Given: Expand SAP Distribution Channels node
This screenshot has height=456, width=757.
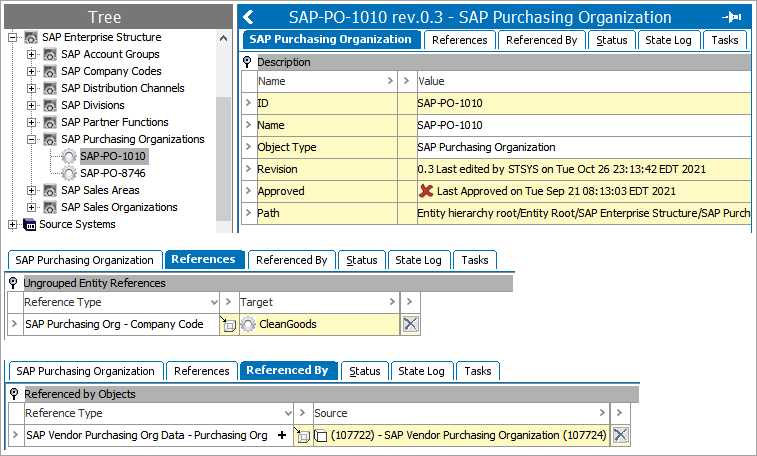Looking at the screenshot, I should tap(31, 88).
